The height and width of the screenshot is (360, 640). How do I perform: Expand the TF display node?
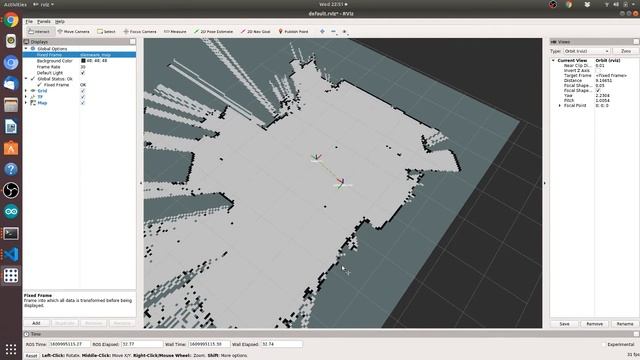click(27, 97)
